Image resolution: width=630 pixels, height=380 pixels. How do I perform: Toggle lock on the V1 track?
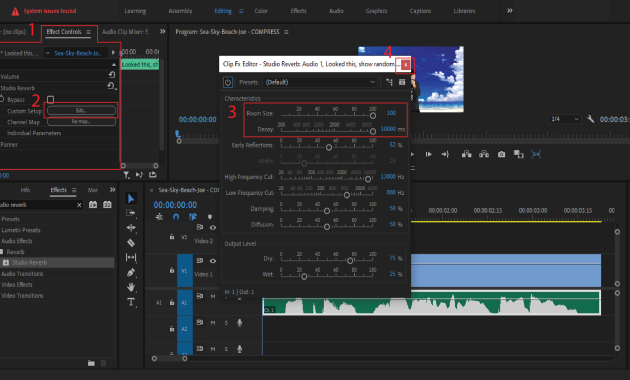172,270
